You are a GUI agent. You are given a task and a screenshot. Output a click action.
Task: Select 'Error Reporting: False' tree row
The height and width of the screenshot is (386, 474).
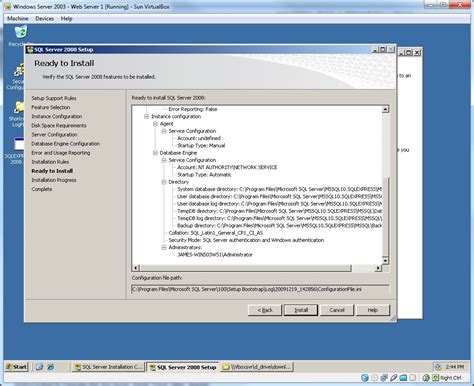(x=193, y=109)
